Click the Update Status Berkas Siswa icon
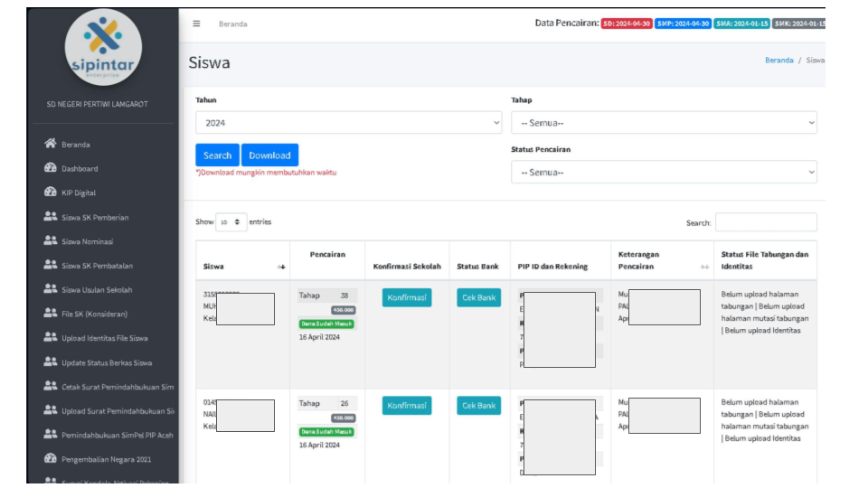The height and width of the screenshot is (488, 868). pyautogui.click(x=51, y=361)
